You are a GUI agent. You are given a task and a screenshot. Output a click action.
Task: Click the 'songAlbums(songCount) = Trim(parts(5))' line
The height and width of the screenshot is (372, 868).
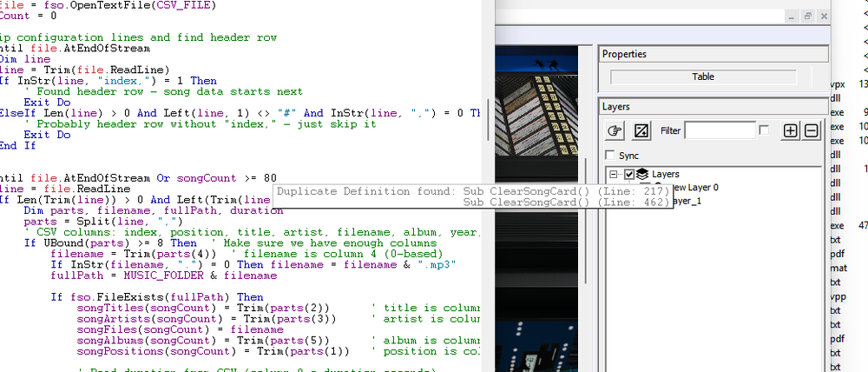[x=203, y=341]
